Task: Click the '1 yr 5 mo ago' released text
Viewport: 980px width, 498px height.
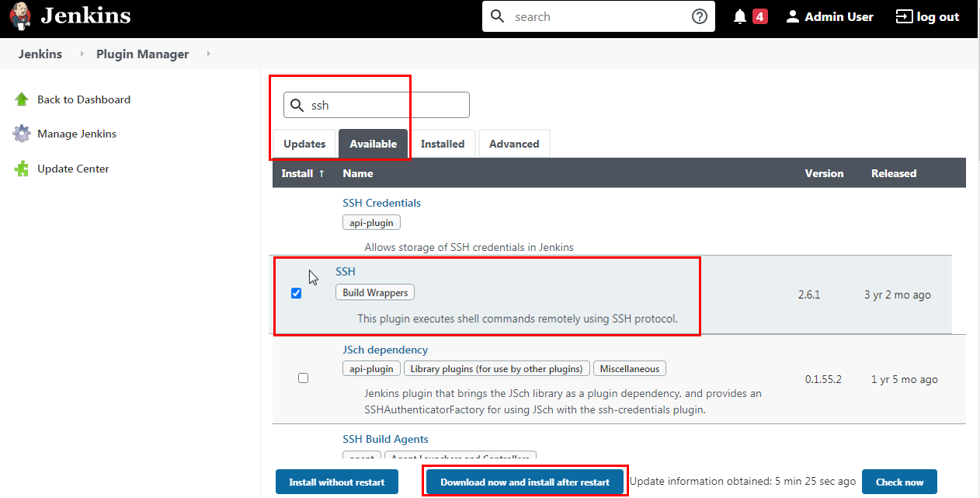Action: [905, 379]
